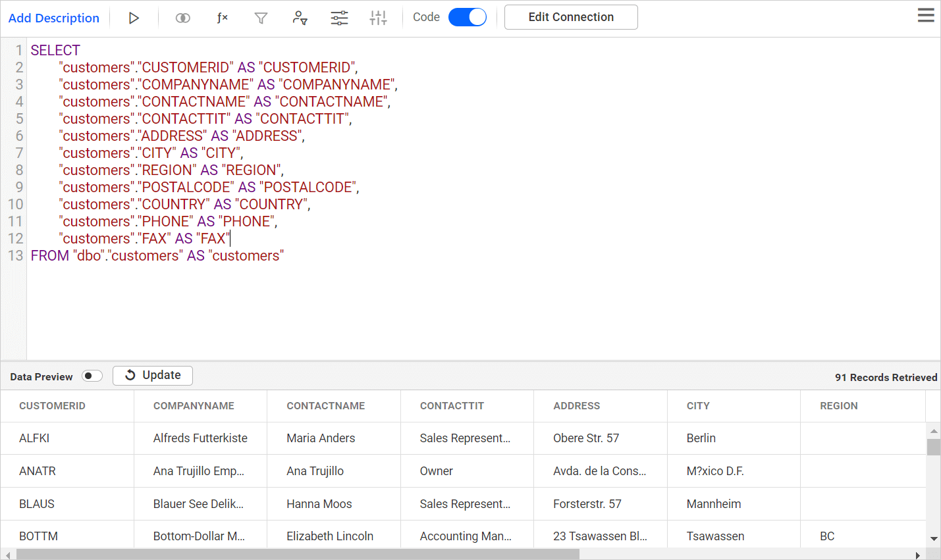Open the vertical sliders settings icon
Image resolution: width=941 pixels, height=560 pixels.
coord(378,18)
